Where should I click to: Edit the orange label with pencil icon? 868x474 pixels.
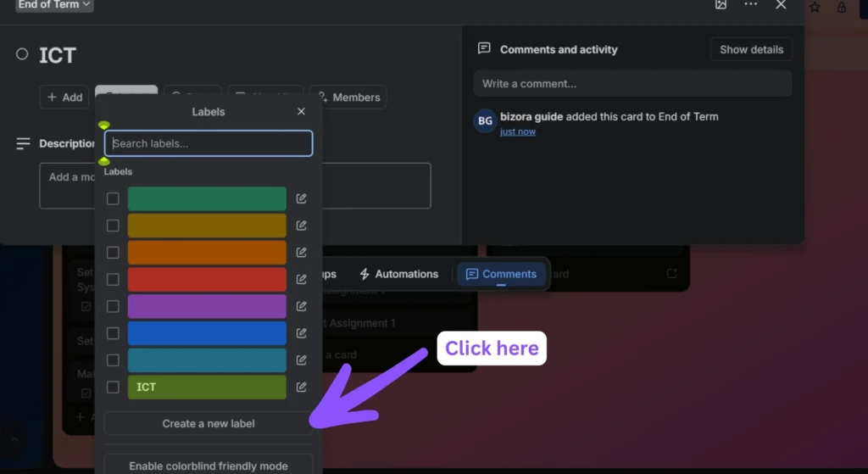[301, 253]
